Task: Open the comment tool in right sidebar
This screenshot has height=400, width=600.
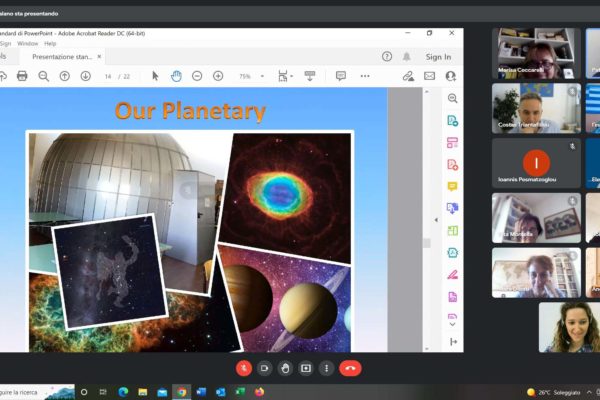Action: point(452,186)
